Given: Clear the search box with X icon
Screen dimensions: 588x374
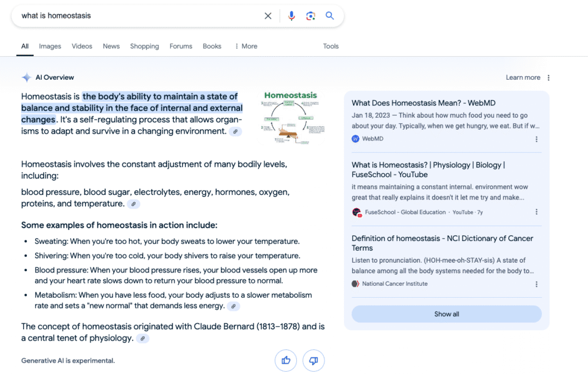Looking at the screenshot, I should (268, 16).
